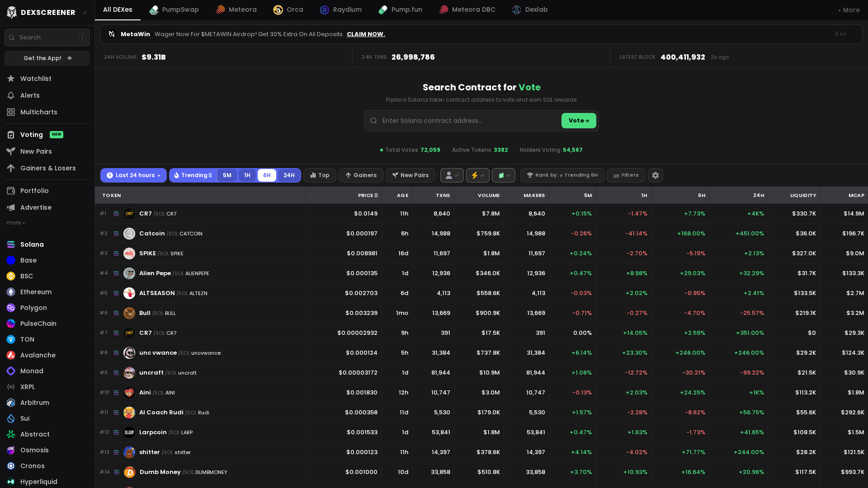Open the Catcoin token row

(x=481, y=234)
